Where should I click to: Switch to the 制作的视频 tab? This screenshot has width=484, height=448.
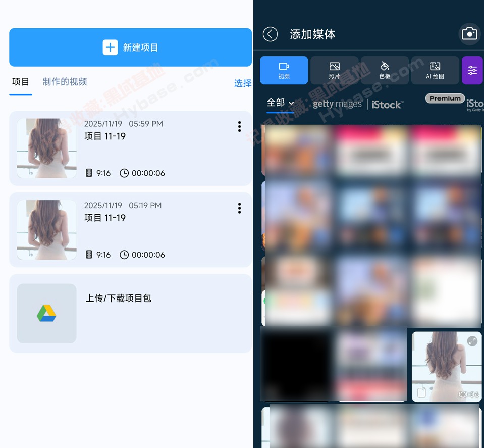[x=65, y=82]
